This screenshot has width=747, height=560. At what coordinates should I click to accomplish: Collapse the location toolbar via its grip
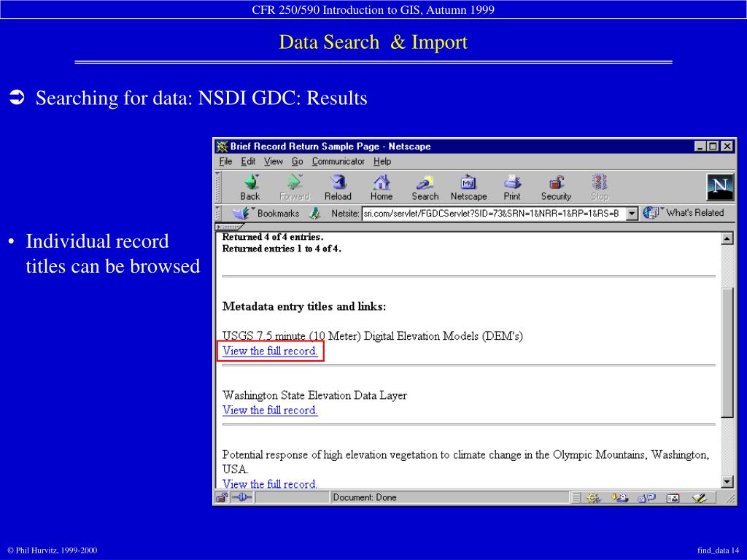pos(217,214)
